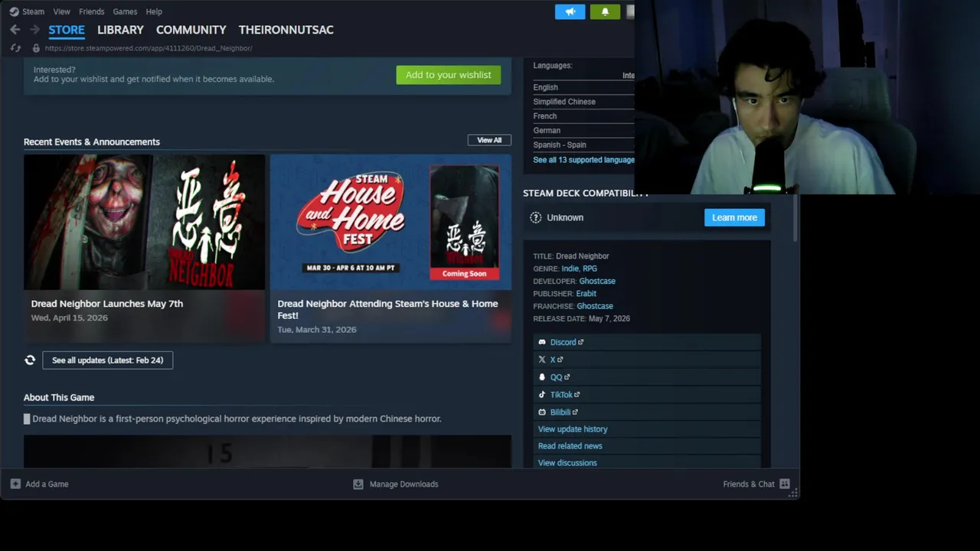Open the THEIRONNUTSAC profile tab
The height and width of the screenshot is (551, 980).
(x=286, y=30)
